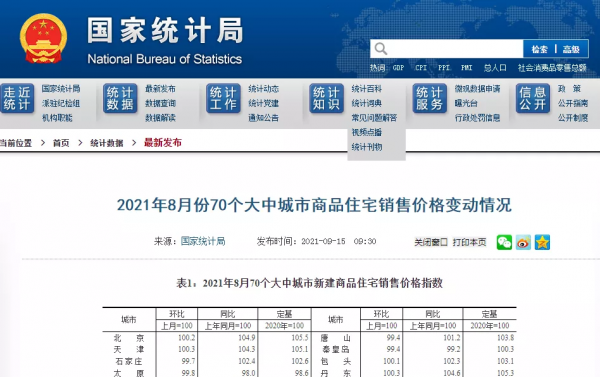Viewport: 600px width, 377px height.
Task: Click the 秦皇岛 city row label
Action: (336, 349)
